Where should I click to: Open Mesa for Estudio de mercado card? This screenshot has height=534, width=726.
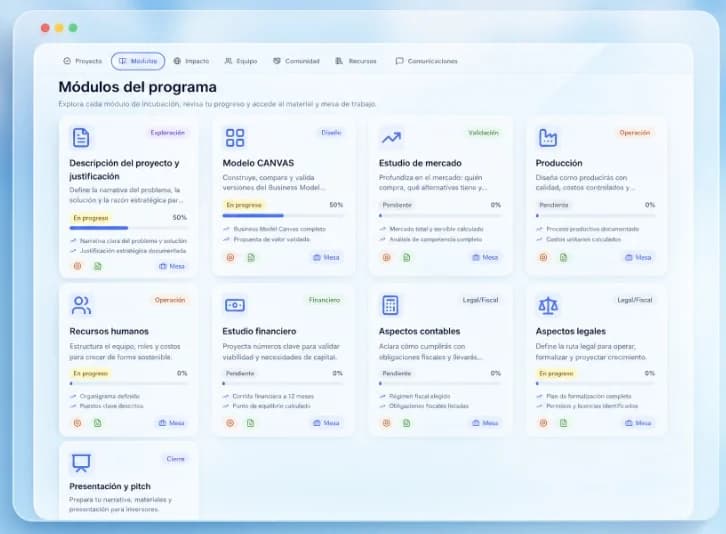point(485,258)
